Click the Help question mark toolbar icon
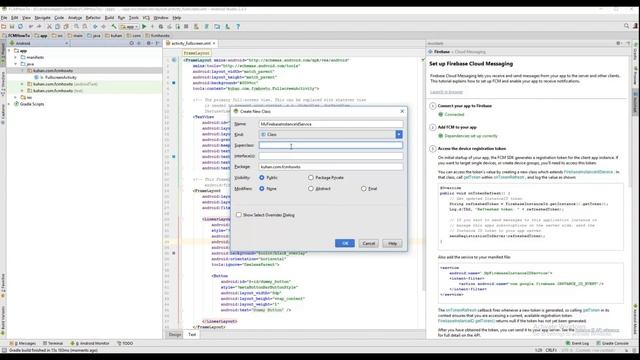This screenshot has height=360, width=640. [x=238, y=27]
